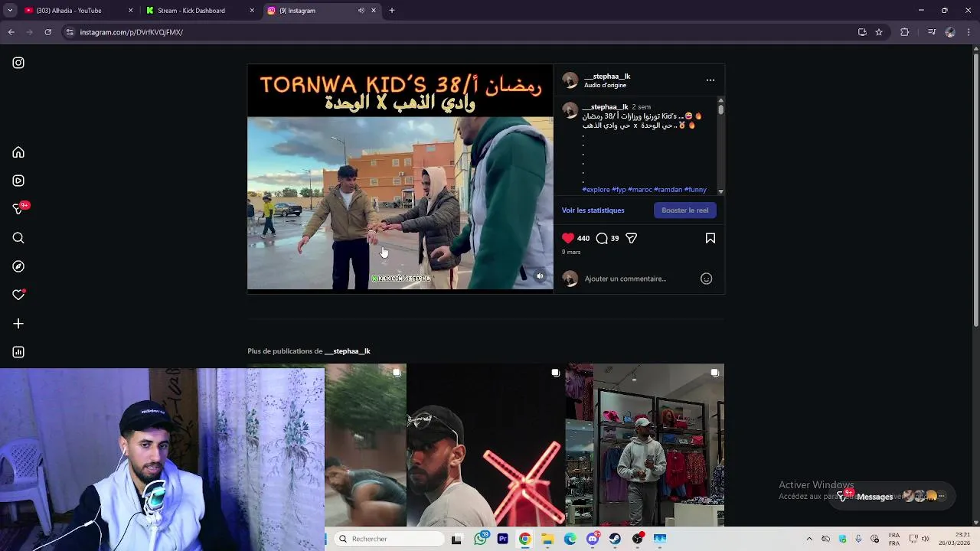Screen dimensions: 980x551
Task: Open the blurry green post thumbnail
Action: [365, 445]
